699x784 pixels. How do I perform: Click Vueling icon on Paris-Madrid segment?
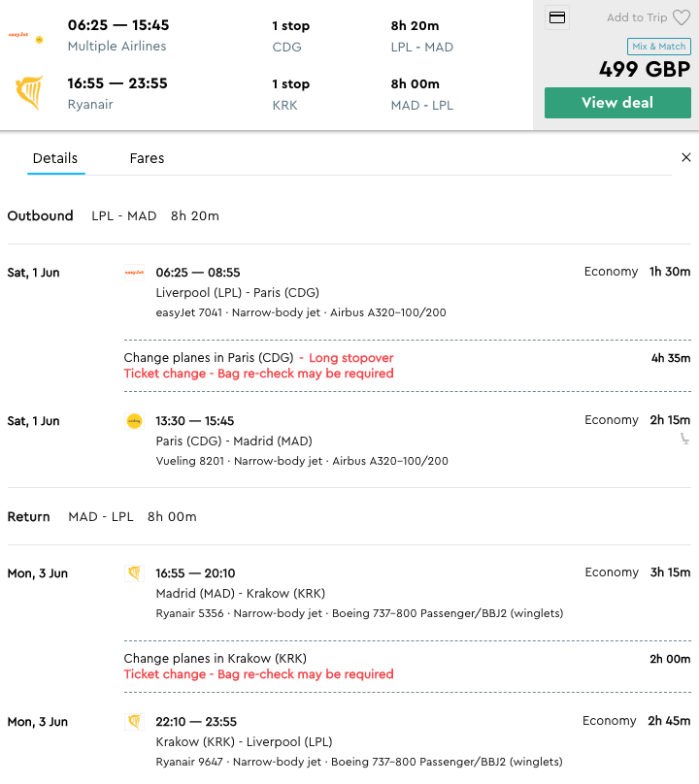pyautogui.click(x=134, y=421)
